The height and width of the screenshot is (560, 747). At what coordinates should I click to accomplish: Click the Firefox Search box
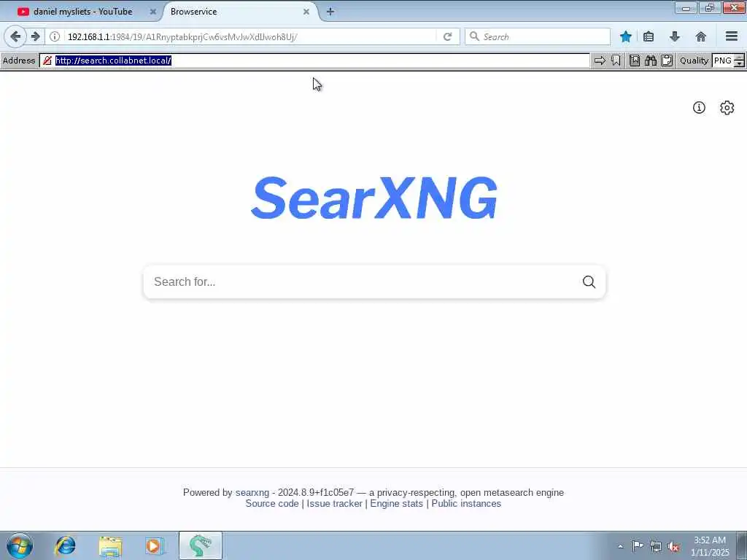click(x=538, y=36)
